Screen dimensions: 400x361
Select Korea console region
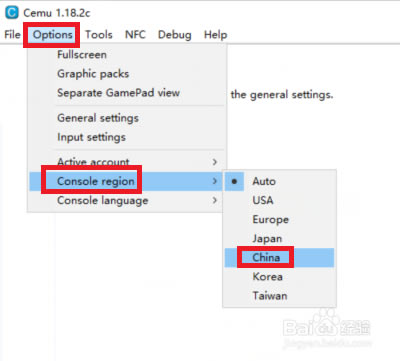(x=279, y=276)
